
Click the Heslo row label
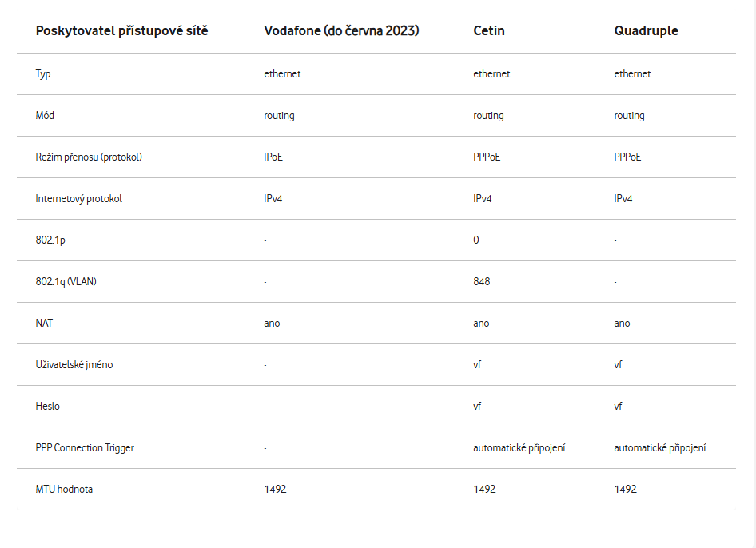coord(48,407)
